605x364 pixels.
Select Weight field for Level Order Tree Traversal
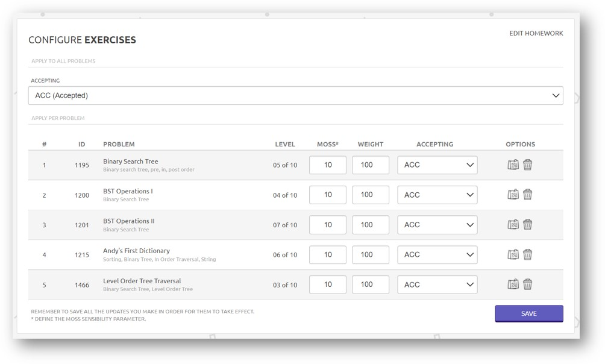[370, 284]
